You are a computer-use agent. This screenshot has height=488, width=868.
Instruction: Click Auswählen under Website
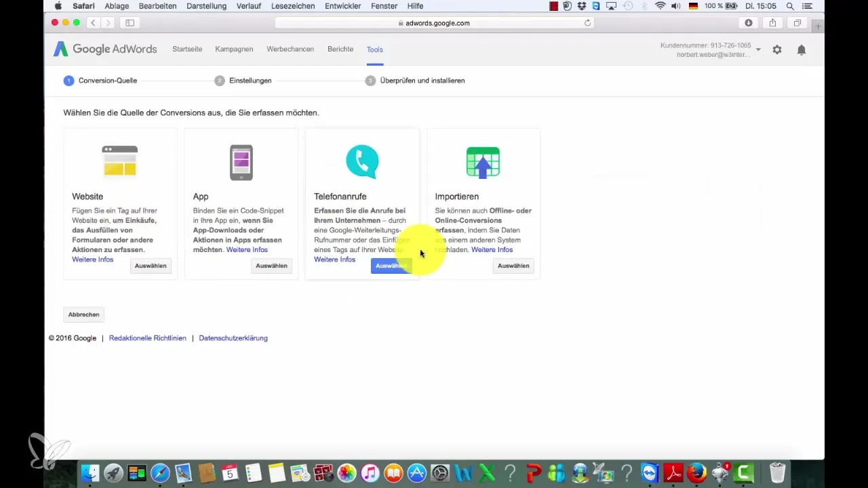(x=151, y=266)
